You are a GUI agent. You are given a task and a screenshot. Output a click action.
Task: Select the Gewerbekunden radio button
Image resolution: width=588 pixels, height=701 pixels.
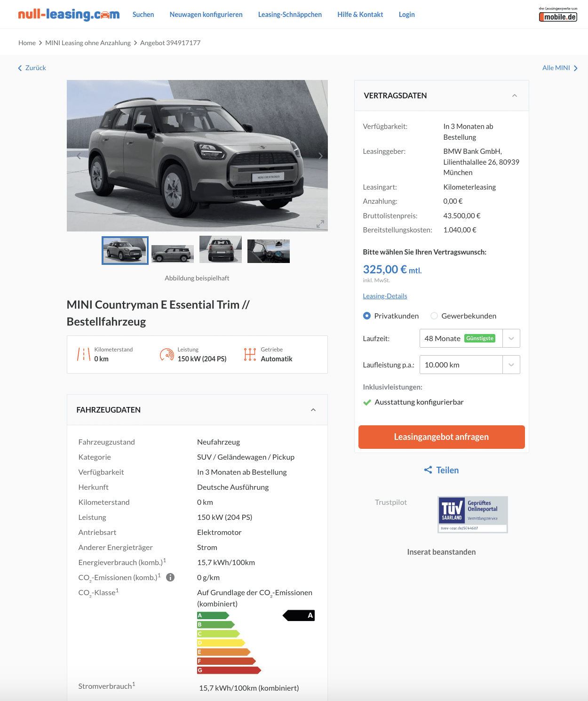(x=434, y=316)
